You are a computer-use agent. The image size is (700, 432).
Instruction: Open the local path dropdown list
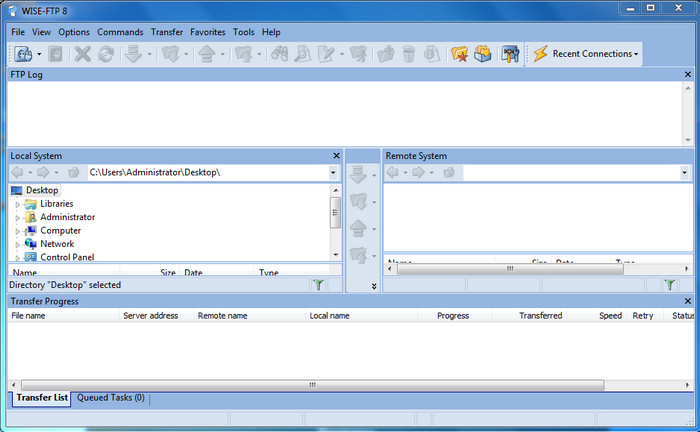point(333,173)
